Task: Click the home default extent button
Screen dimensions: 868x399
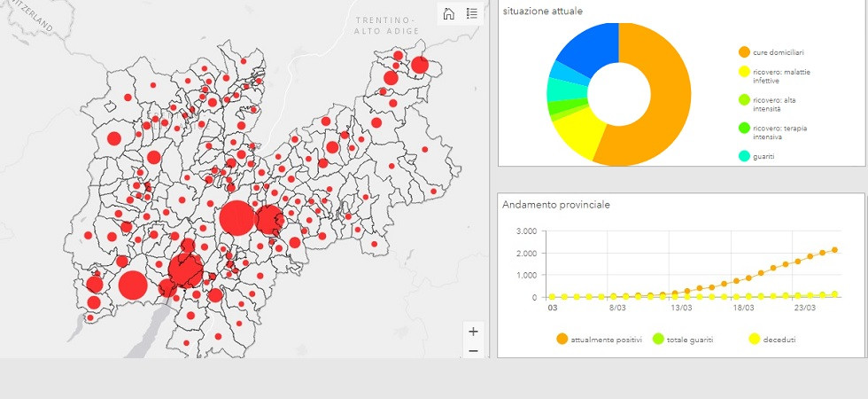Action: (x=448, y=13)
